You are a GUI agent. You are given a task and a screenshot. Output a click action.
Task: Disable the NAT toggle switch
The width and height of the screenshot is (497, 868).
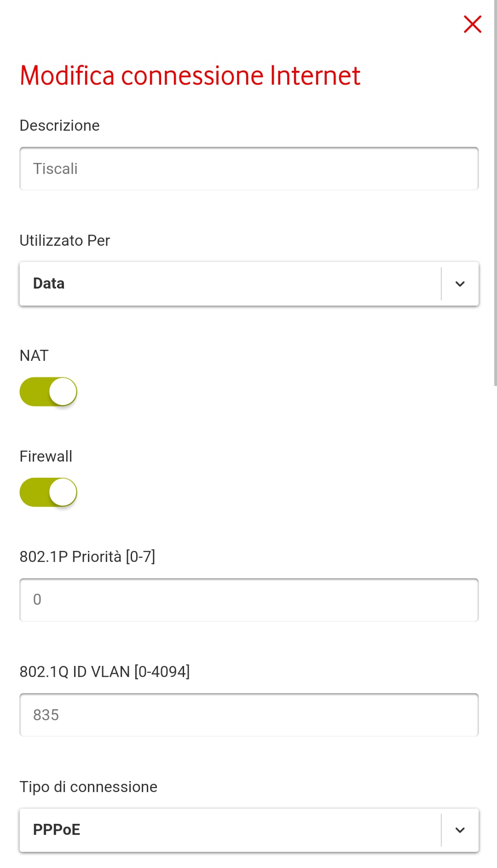coord(48,392)
